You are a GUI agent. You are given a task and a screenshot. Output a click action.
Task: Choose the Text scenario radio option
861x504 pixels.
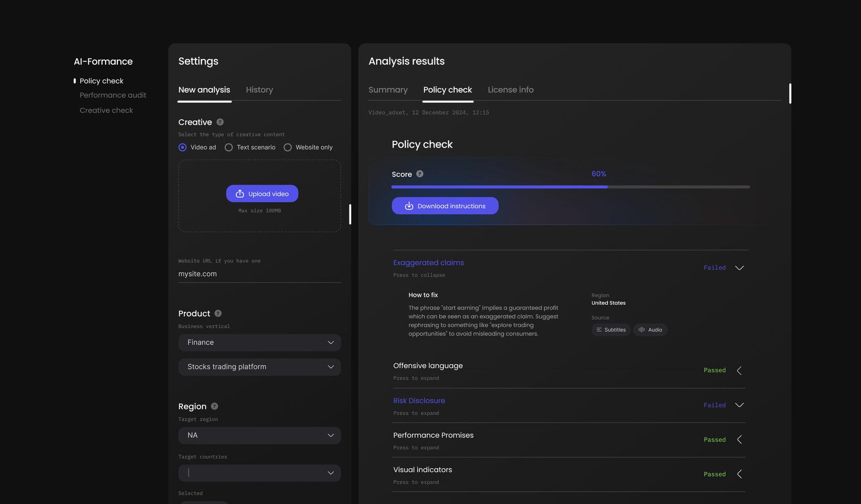point(229,148)
